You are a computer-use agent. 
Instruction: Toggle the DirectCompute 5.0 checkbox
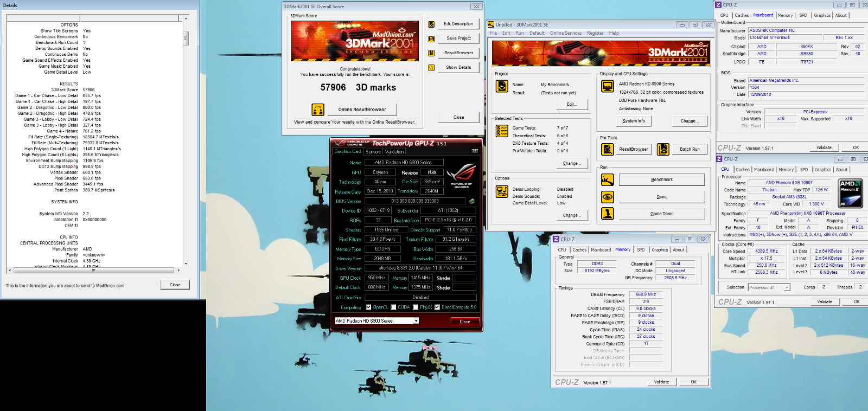[x=437, y=307]
